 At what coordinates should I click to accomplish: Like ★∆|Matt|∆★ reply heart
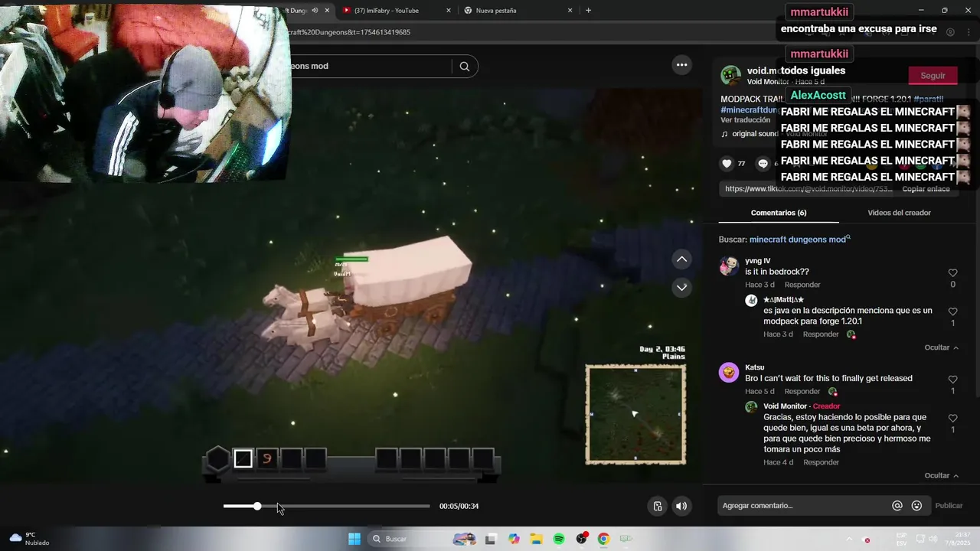click(x=952, y=311)
